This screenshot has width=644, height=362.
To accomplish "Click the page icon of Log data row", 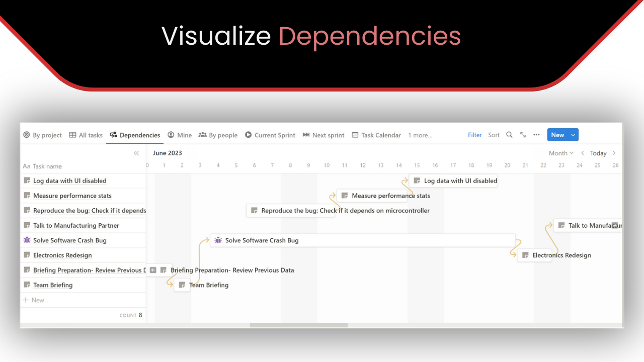I will tap(27, 180).
